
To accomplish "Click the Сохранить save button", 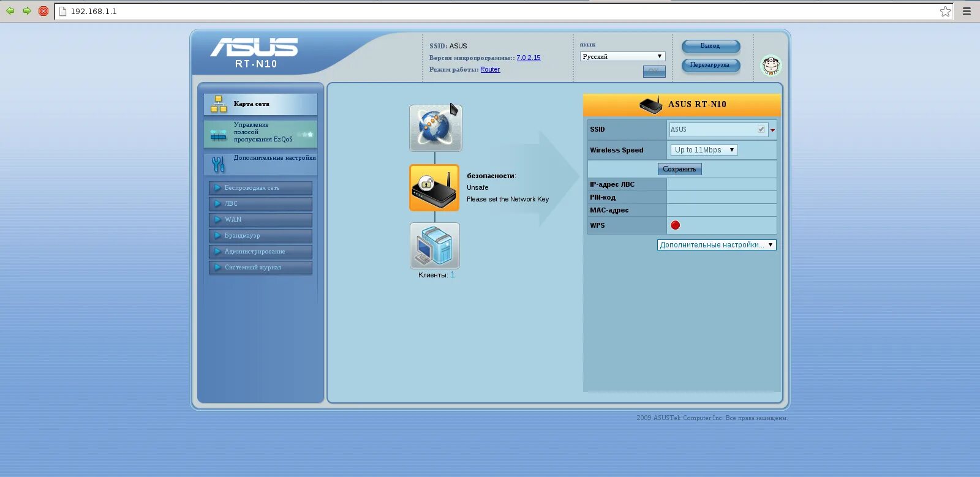I will pyautogui.click(x=679, y=169).
